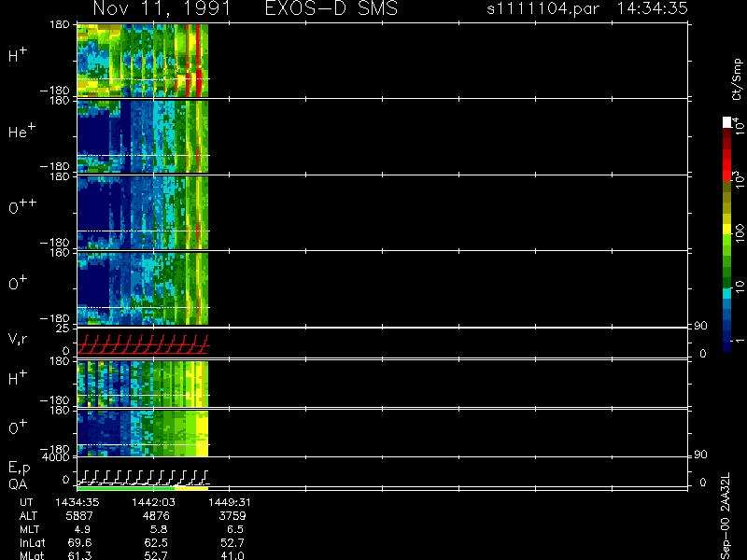
Task: Click the 10^4 color bar tick label
Action: [x=739, y=124]
